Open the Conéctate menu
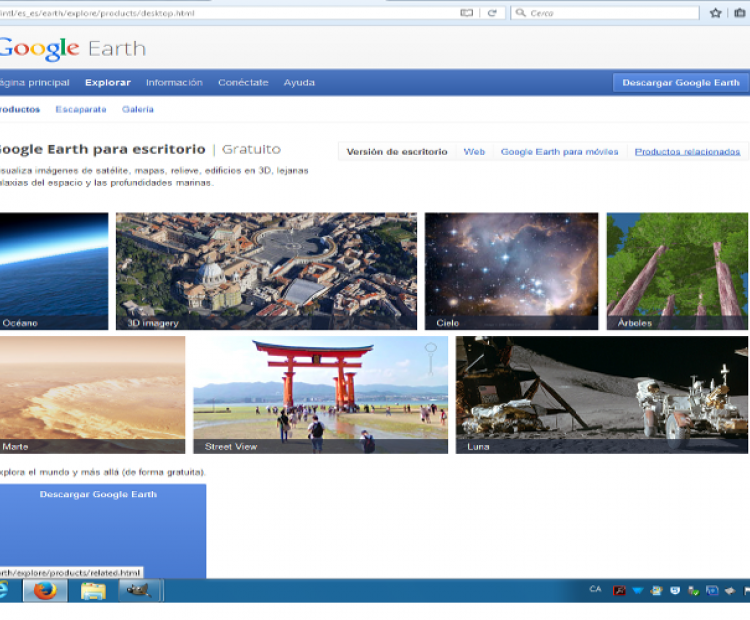Screen dimensions: 750x620 (243, 82)
